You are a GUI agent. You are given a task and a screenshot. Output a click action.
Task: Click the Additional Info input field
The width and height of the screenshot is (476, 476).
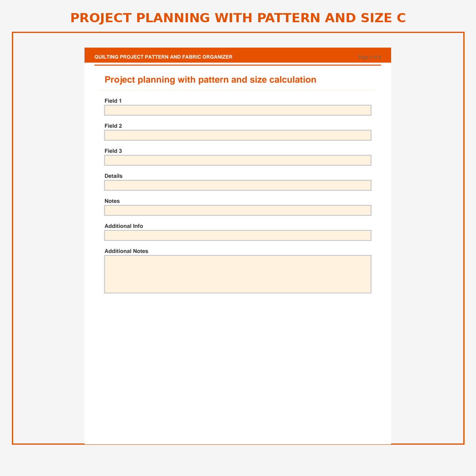pos(238,235)
